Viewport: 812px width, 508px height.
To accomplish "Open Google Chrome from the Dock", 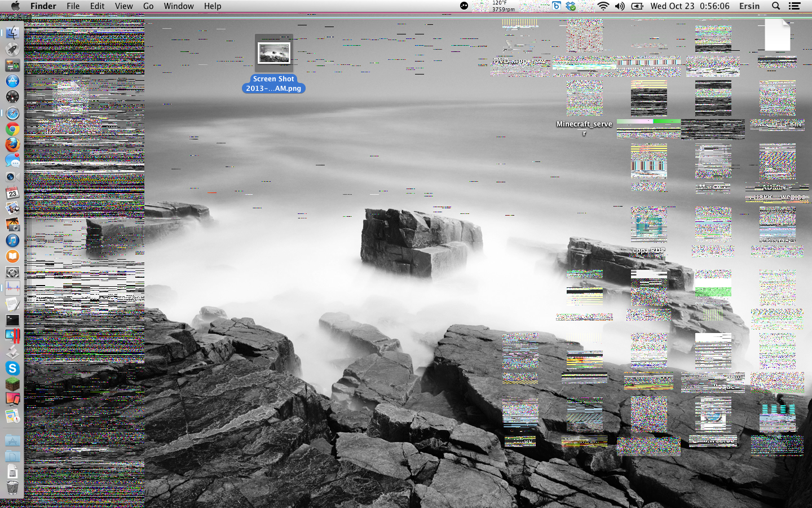I will (12, 129).
